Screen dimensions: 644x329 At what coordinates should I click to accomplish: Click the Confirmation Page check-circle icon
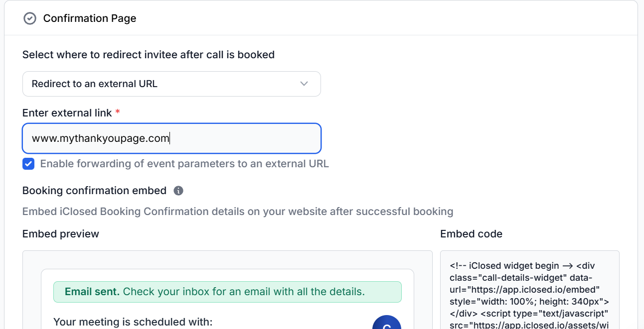coord(30,18)
